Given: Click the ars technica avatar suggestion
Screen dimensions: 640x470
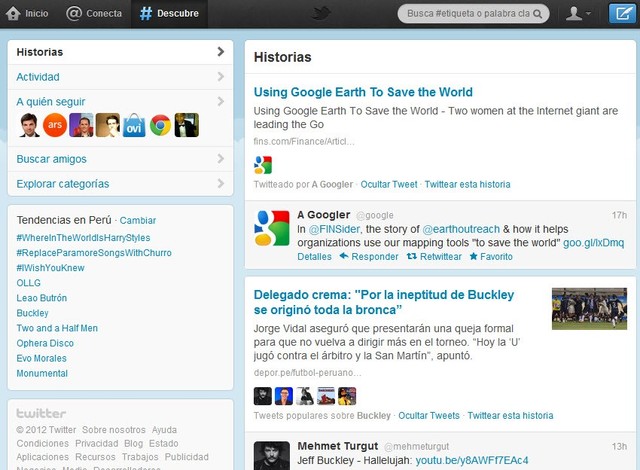Looking at the screenshot, I should [55, 125].
